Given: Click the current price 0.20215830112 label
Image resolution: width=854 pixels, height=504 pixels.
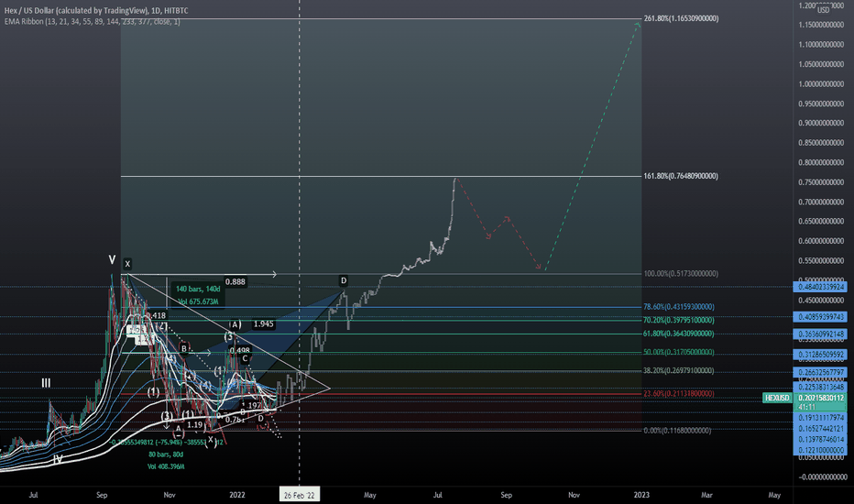Looking at the screenshot, I should point(820,399).
